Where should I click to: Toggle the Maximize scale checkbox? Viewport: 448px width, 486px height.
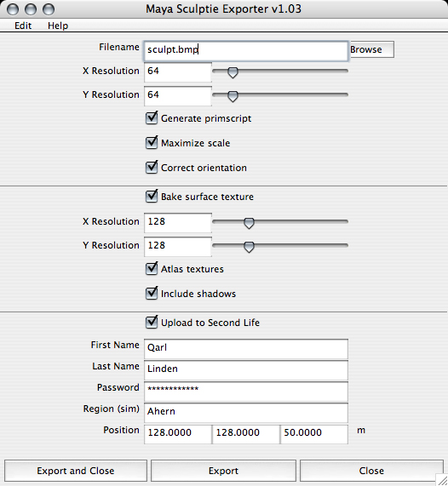152,143
